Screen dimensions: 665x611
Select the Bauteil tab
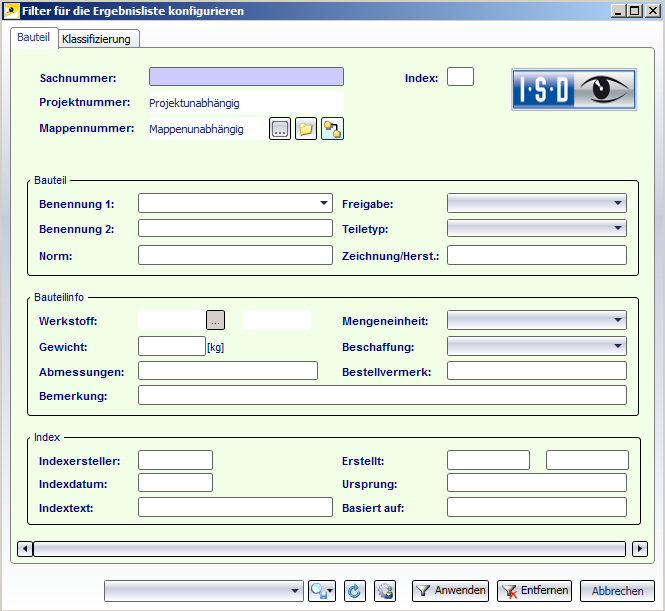[x=34, y=36]
